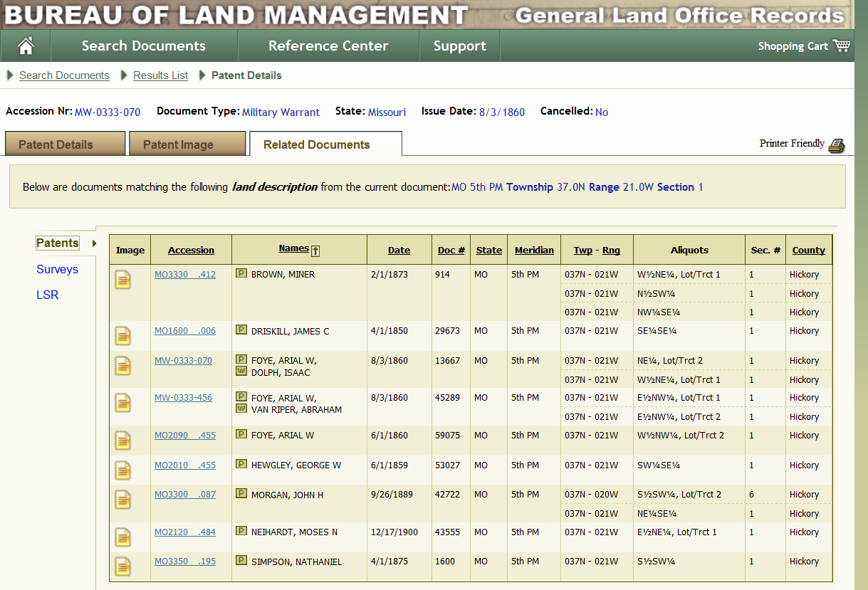Sort table by State column
Image resolution: width=868 pixels, height=590 pixels.
pos(489,251)
